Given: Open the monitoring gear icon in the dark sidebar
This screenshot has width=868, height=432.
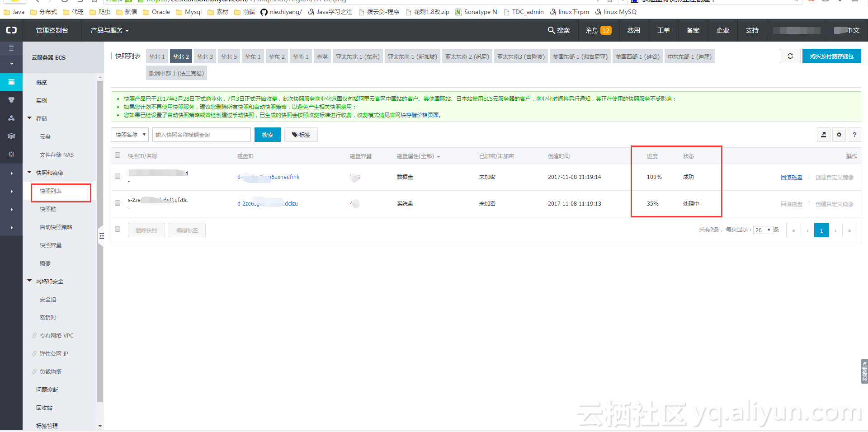Looking at the screenshot, I should (x=11, y=154).
